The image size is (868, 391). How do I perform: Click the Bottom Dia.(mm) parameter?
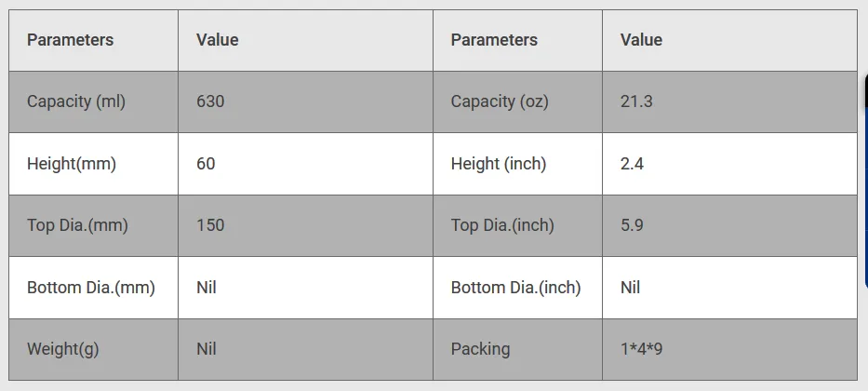[x=93, y=288]
